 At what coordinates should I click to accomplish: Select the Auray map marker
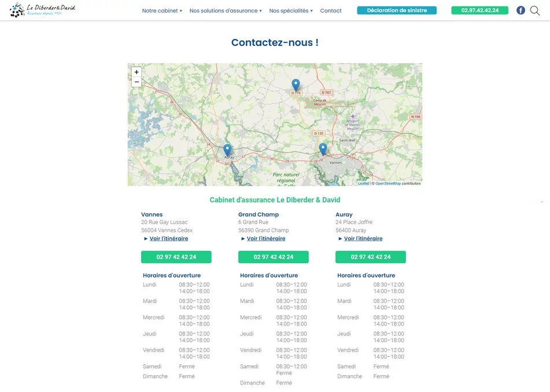pos(227,150)
